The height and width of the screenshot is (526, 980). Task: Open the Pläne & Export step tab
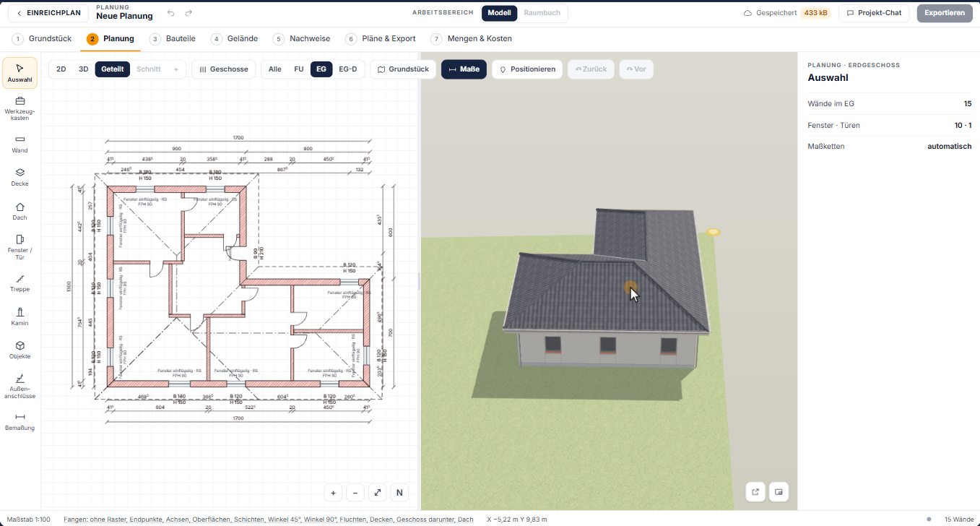[x=381, y=38]
